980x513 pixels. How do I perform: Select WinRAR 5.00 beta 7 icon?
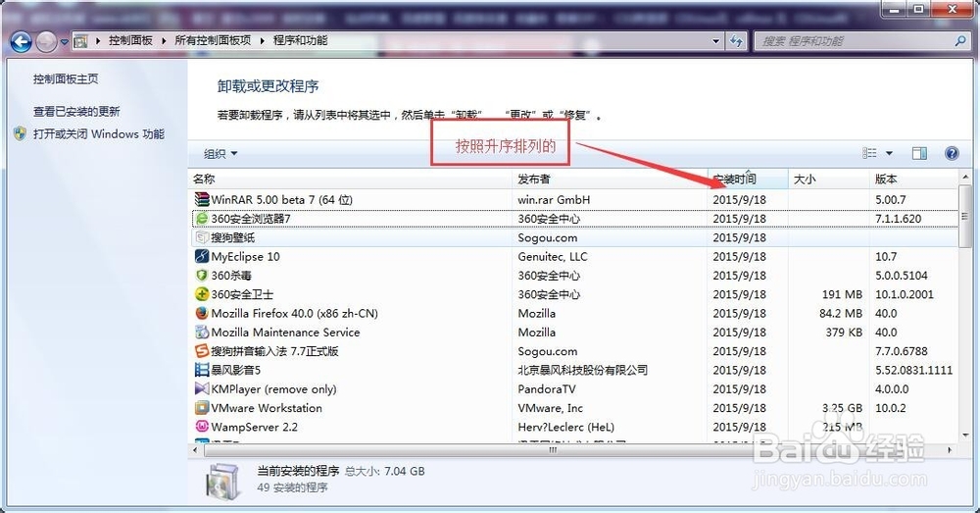point(201,199)
